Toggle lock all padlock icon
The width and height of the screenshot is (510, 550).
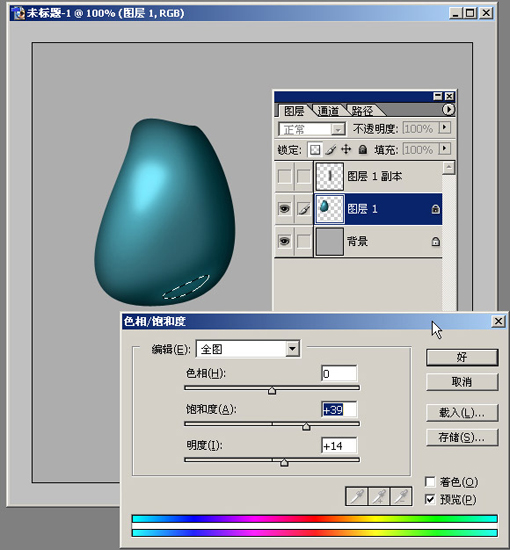pos(363,150)
